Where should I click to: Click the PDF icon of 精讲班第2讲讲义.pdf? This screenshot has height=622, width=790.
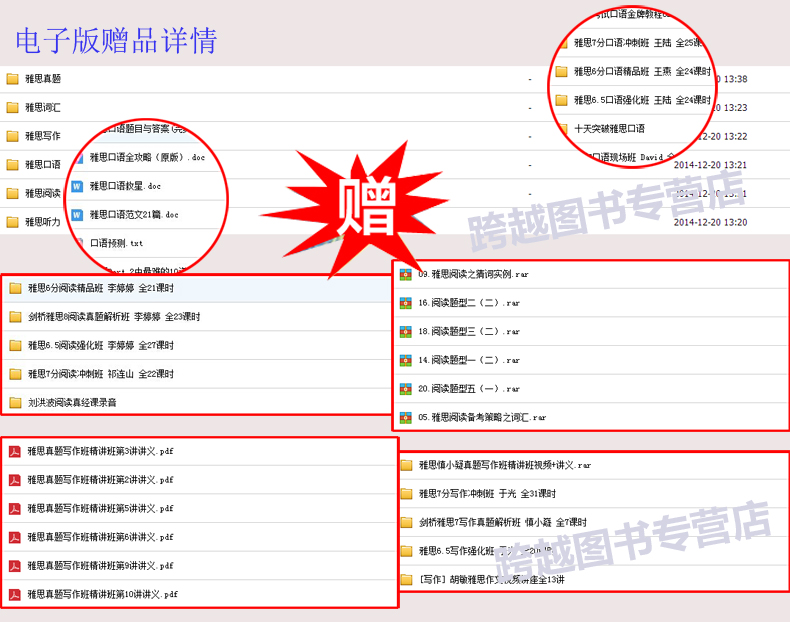[x=15, y=480]
